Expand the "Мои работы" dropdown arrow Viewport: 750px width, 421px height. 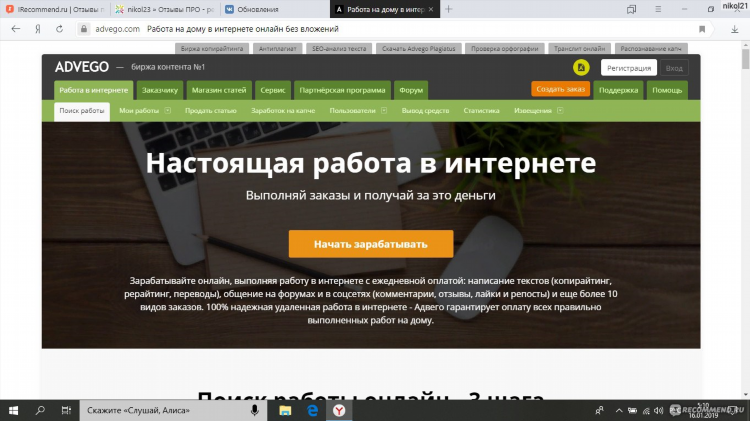pos(167,111)
